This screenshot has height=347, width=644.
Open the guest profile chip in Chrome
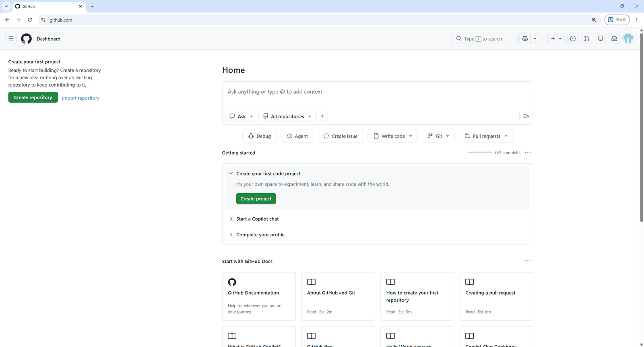click(x=617, y=20)
